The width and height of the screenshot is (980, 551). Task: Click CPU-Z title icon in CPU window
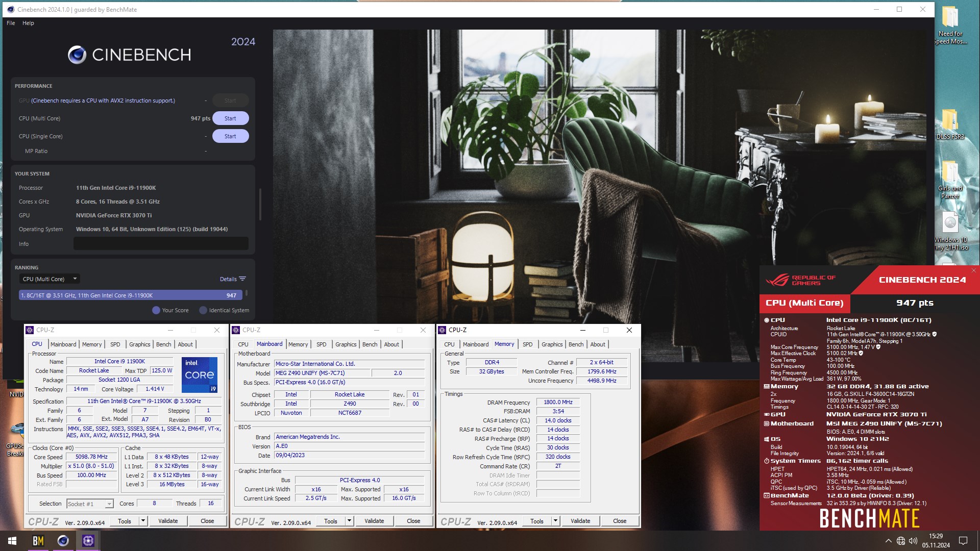pos(30,330)
